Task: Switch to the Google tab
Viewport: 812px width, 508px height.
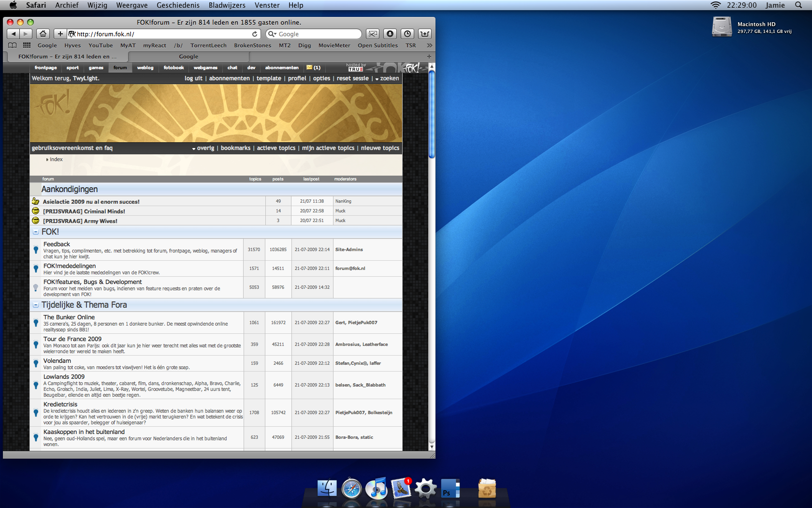Action: tap(188, 57)
